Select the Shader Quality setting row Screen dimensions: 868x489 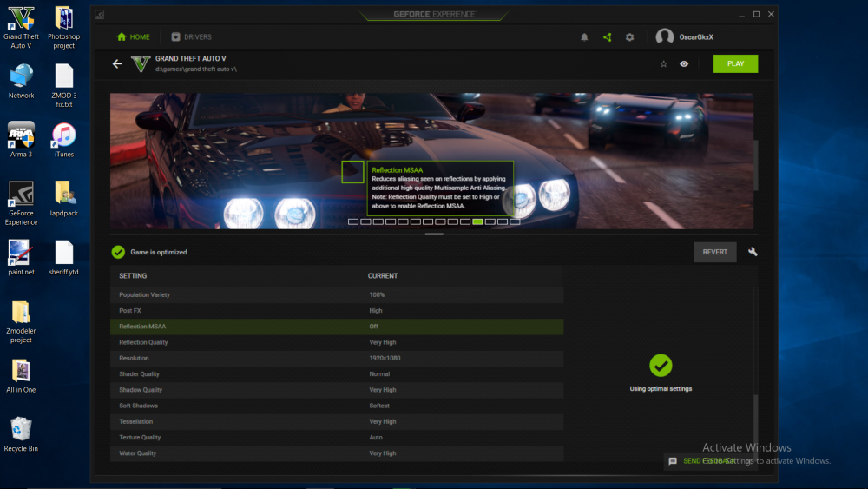pos(337,373)
